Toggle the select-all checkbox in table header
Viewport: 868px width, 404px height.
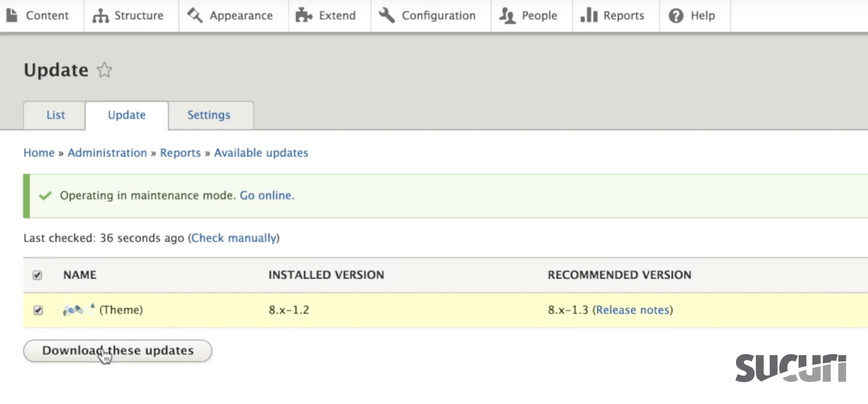tap(37, 275)
